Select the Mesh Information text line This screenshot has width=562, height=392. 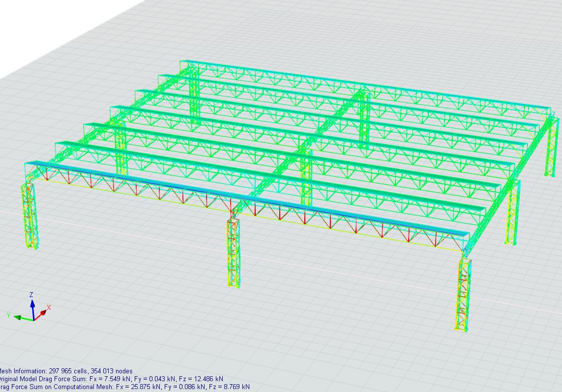pyautogui.click(x=66, y=371)
